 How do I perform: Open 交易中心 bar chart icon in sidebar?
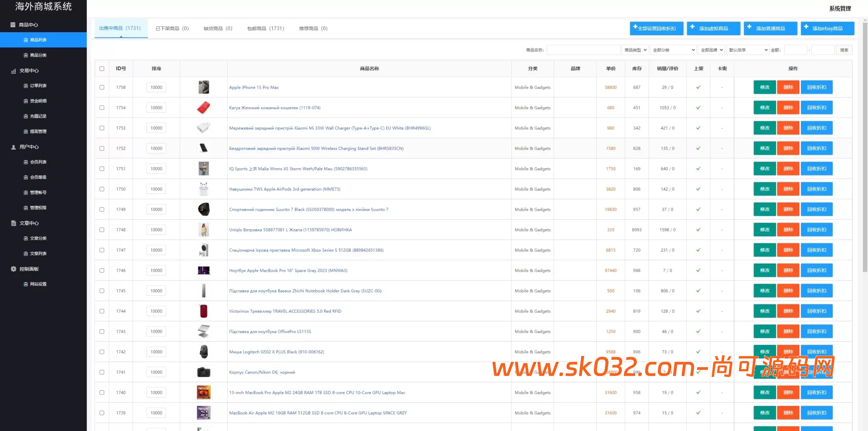14,71
